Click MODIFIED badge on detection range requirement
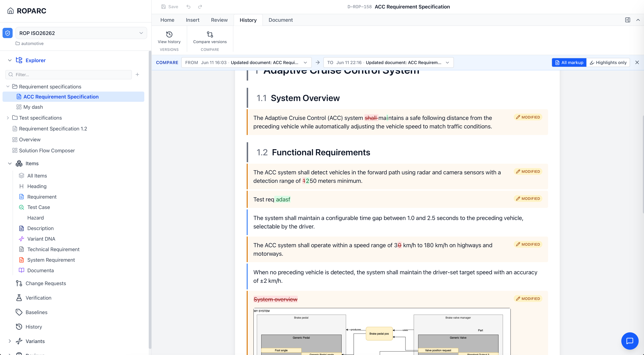This screenshot has width=644, height=355. click(x=528, y=172)
